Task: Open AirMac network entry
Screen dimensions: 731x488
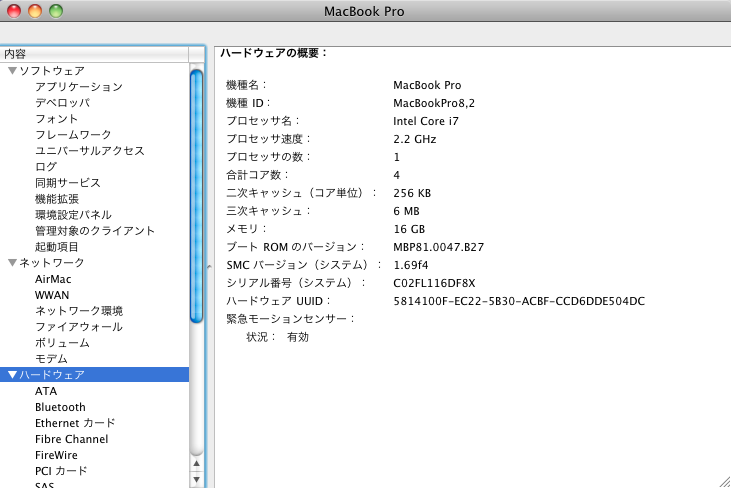Action: pos(53,279)
